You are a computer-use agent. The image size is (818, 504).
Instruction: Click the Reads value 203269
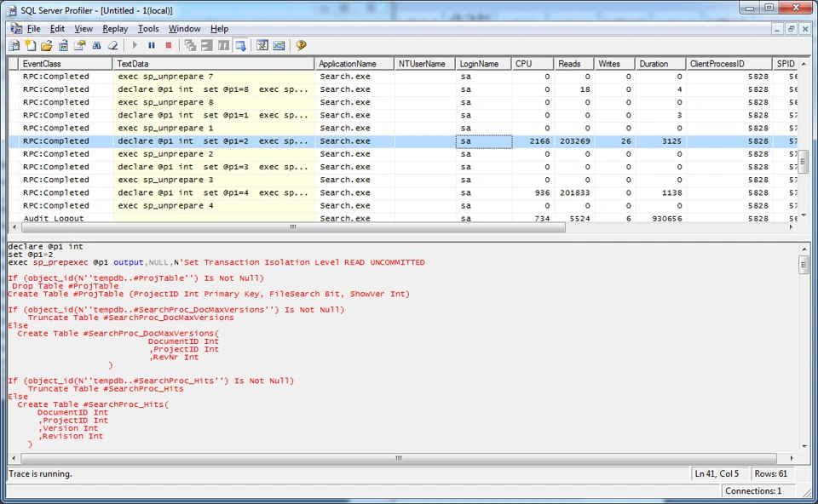click(x=575, y=141)
